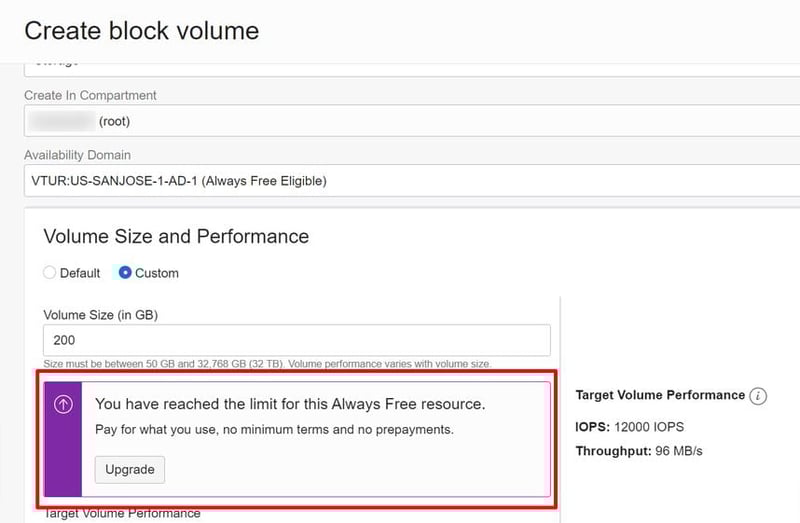Click the Create In Compartment label
Image resolution: width=800 pixels, height=523 pixels.
pyautogui.click(x=90, y=95)
